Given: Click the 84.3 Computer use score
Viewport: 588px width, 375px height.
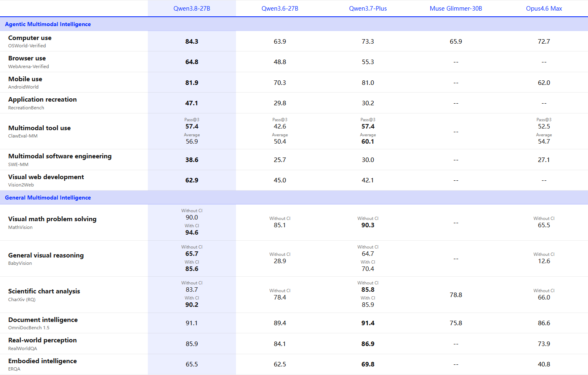Looking at the screenshot, I should pos(192,42).
